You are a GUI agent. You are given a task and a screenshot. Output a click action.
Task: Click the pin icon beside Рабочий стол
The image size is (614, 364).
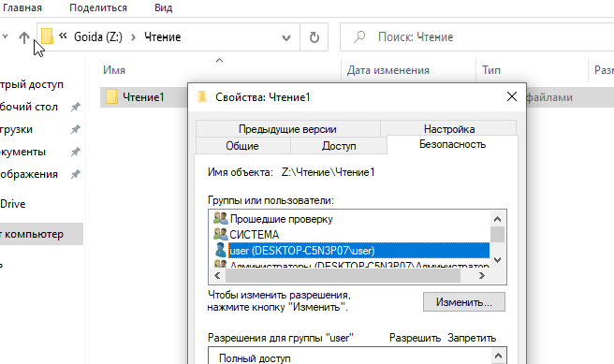click(75, 107)
